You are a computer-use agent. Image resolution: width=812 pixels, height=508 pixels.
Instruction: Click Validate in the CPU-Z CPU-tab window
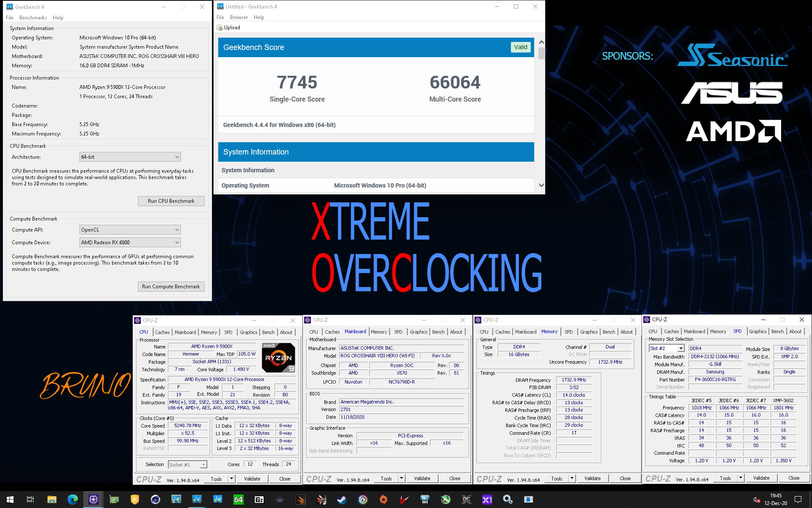pyautogui.click(x=252, y=479)
